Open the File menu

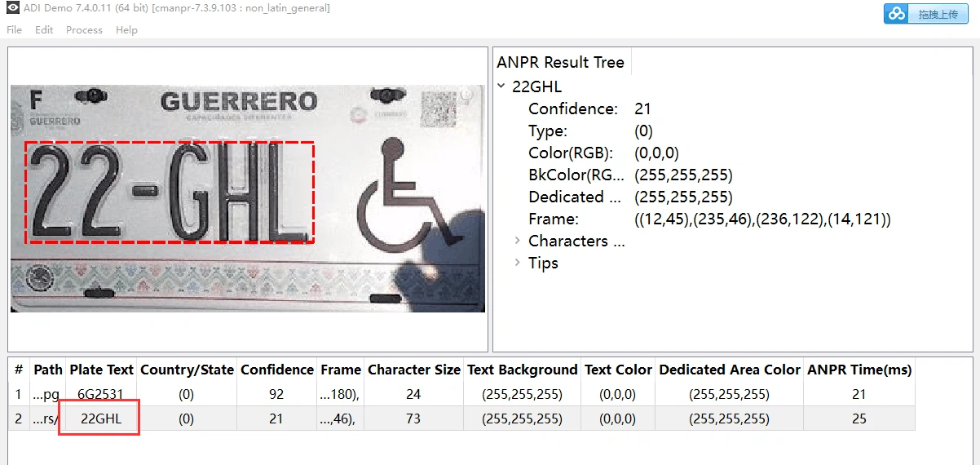(x=14, y=30)
